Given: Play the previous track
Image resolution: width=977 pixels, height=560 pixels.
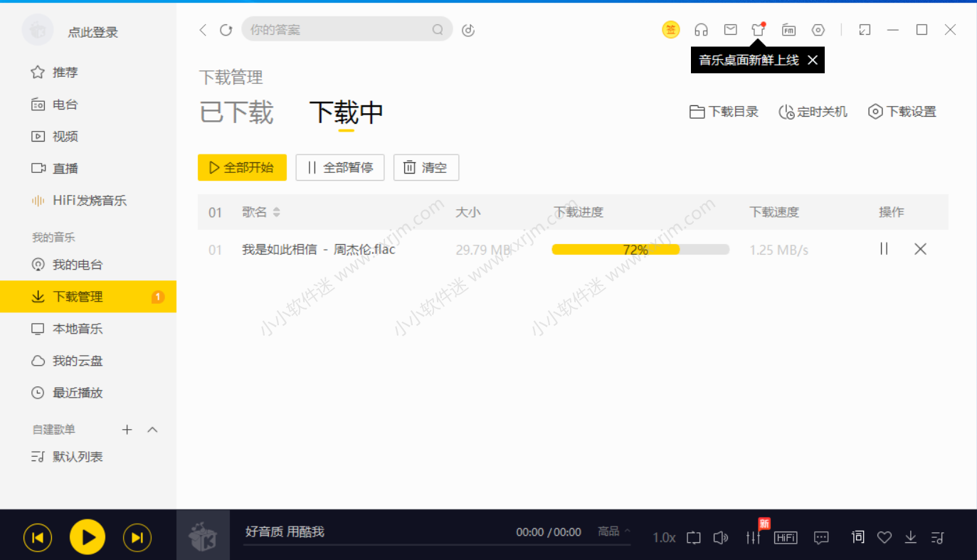Looking at the screenshot, I should (x=38, y=538).
